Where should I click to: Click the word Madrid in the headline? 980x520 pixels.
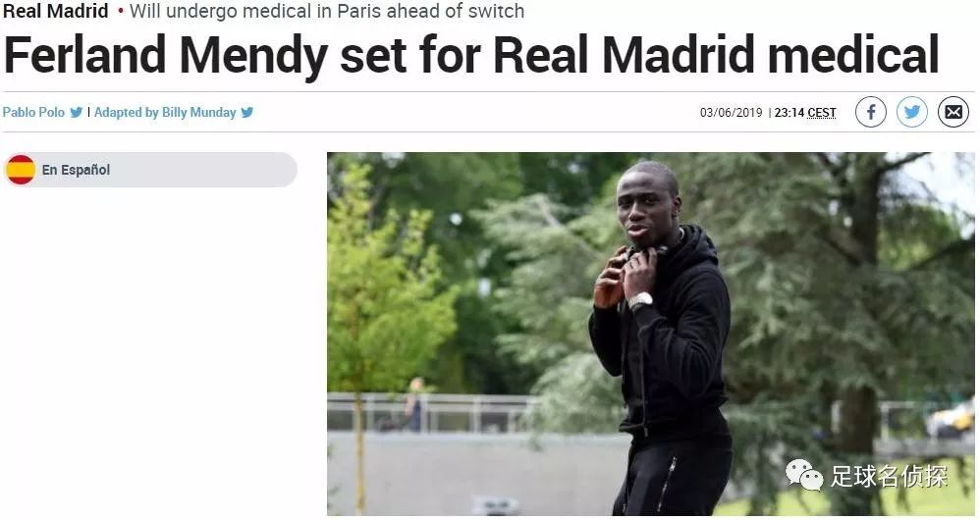pyautogui.click(x=679, y=55)
